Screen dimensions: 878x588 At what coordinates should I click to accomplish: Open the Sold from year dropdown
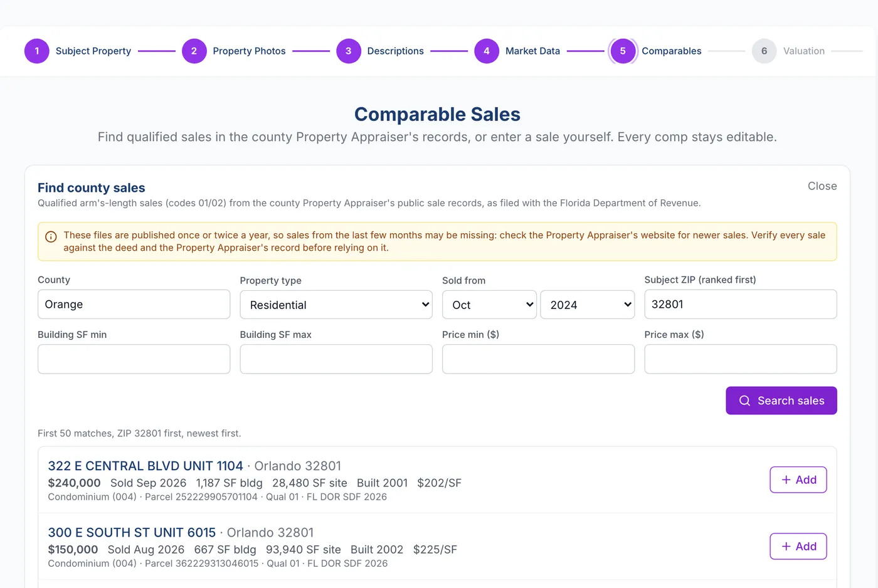click(x=587, y=305)
